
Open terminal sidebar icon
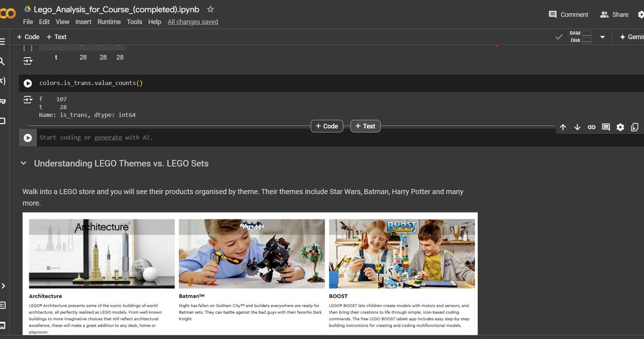point(3,325)
